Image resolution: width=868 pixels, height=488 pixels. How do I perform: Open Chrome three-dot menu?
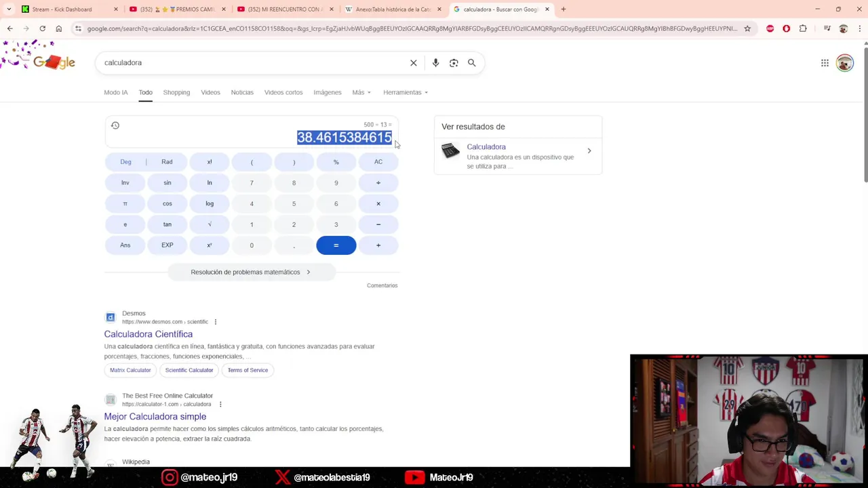point(859,28)
